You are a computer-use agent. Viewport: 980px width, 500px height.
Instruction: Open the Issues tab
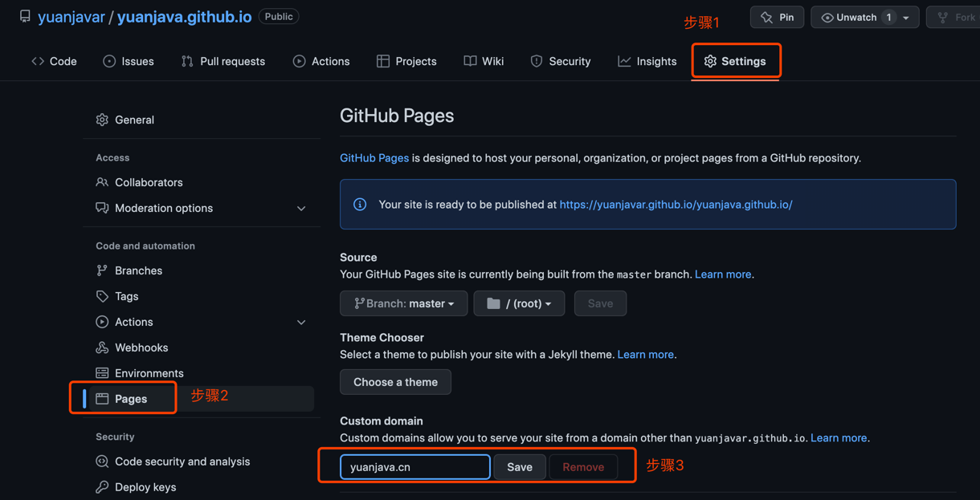coord(129,61)
